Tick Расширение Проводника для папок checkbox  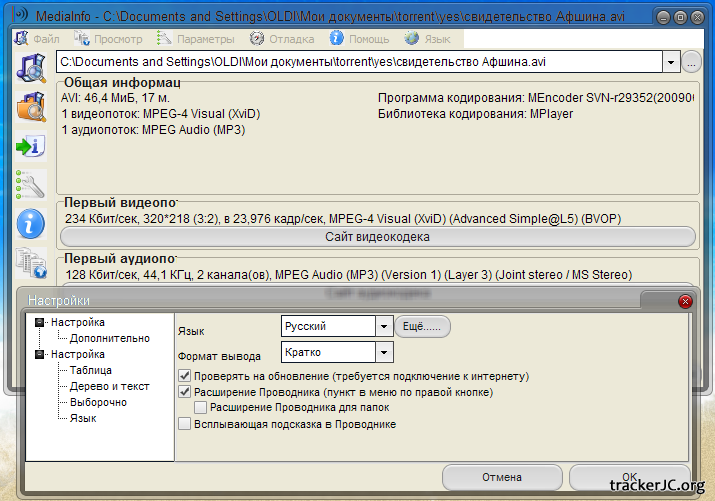[201, 407]
